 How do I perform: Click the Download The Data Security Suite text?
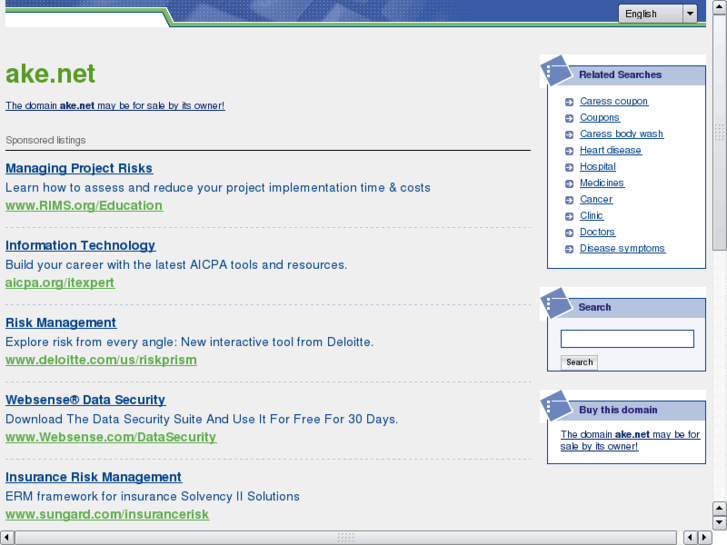[202, 419]
